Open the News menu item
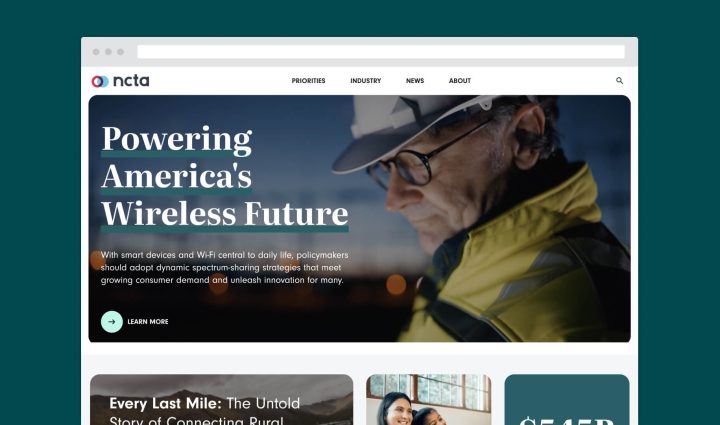720x425 pixels. tap(415, 81)
